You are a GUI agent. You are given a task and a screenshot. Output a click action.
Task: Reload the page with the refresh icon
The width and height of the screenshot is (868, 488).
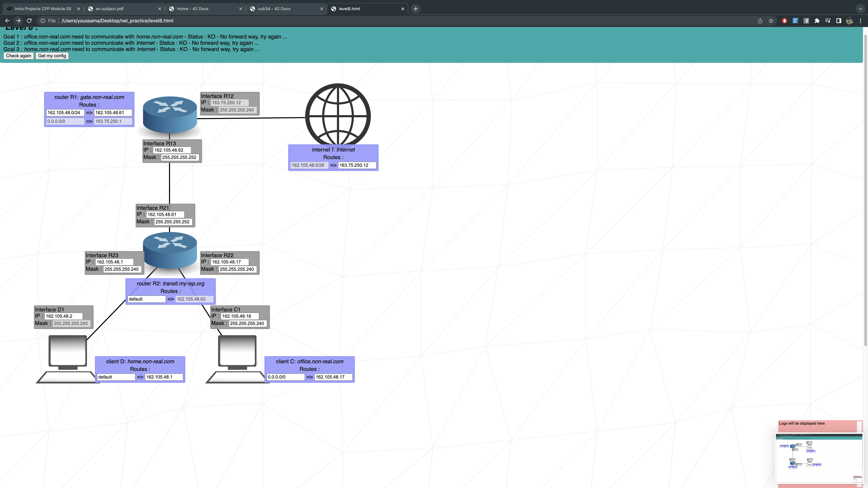[29, 21]
